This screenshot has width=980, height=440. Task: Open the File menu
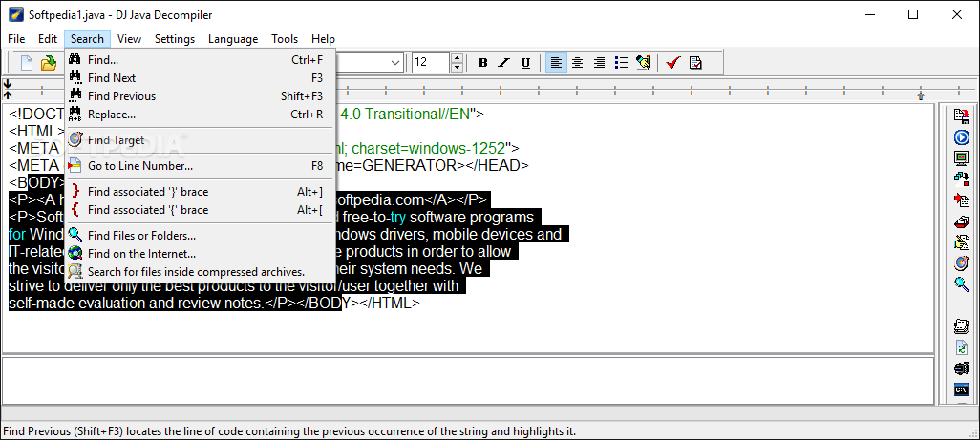click(16, 39)
